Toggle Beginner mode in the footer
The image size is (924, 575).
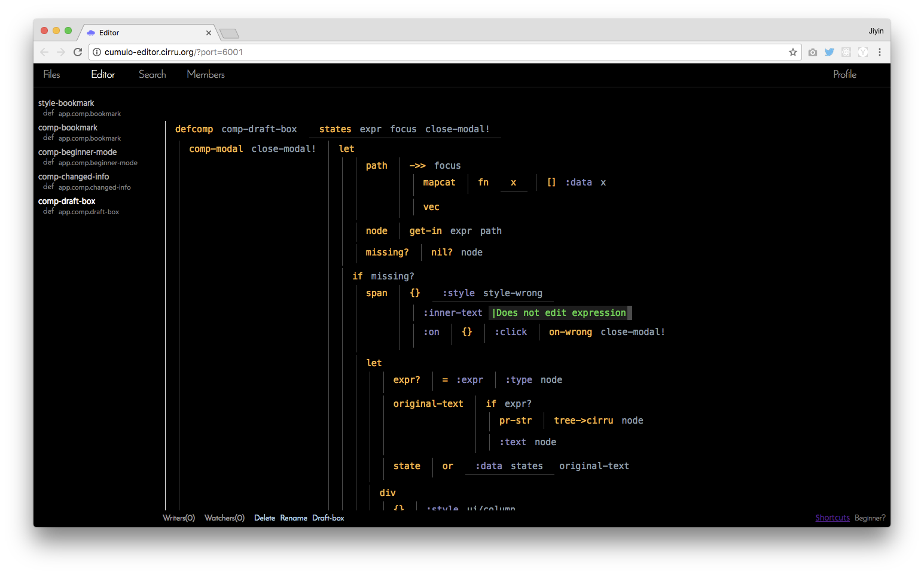click(870, 518)
